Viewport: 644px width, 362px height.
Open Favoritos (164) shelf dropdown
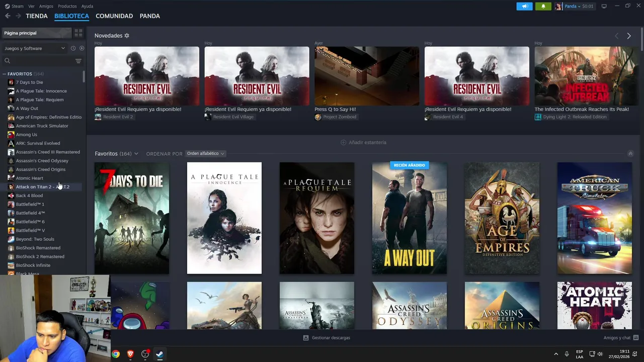pos(116,153)
